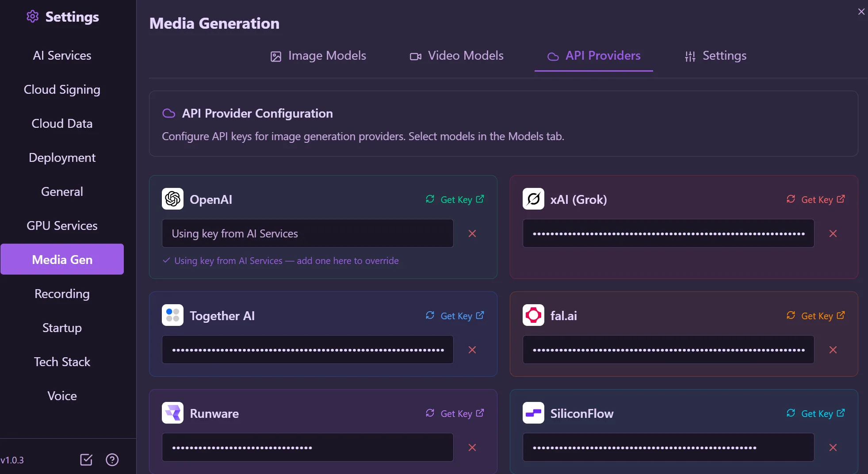Viewport: 868px width, 474px height.
Task: Clear the xAI (Grok) API key
Action: point(833,233)
